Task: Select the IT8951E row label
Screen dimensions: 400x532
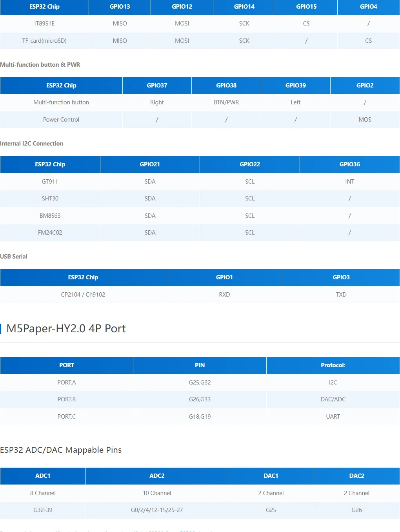Action: pyautogui.click(x=44, y=24)
